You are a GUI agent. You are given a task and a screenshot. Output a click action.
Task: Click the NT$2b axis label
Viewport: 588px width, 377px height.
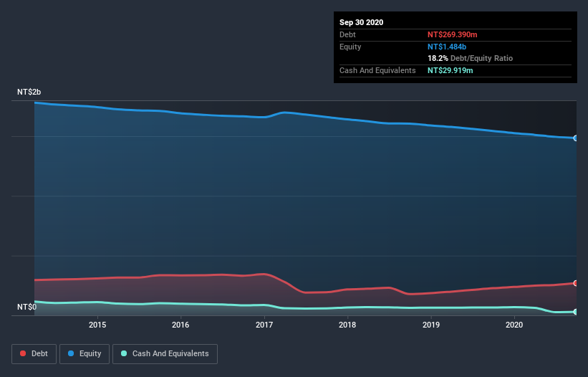[29, 92]
